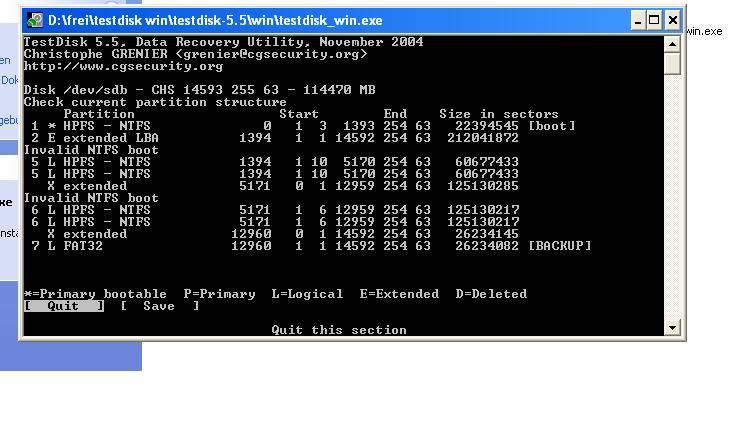The height and width of the screenshot is (432, 741).
Task: Maximize the testdisk_win.exe window
Action: tap(654, 20)
